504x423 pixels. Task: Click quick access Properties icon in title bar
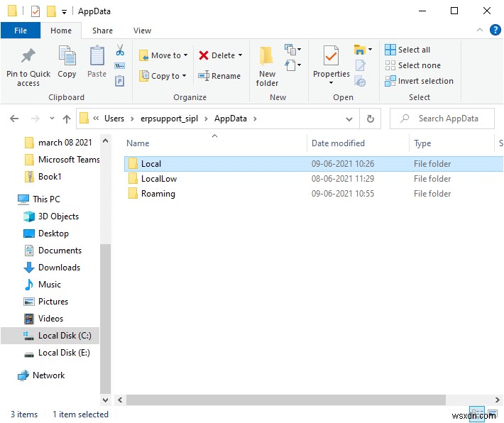pos(35,11)
